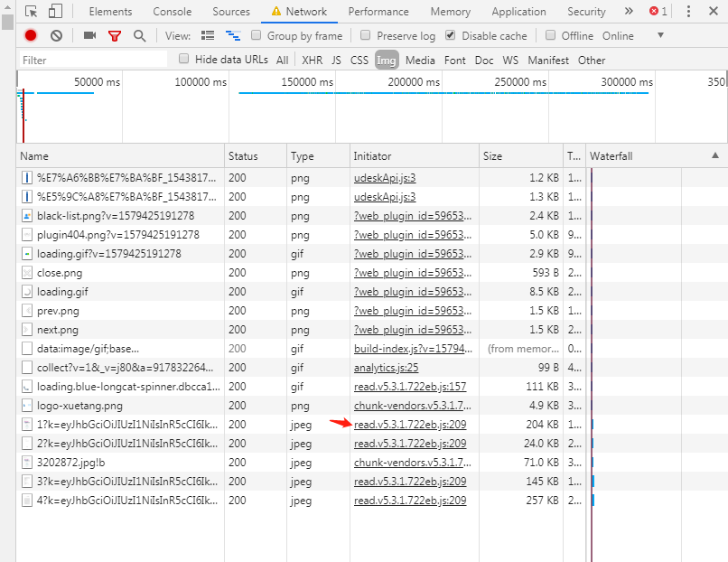This screenshot has height=562, width=728.
Task: Toggle the device toolbar icon
Action: click(55, 12)
